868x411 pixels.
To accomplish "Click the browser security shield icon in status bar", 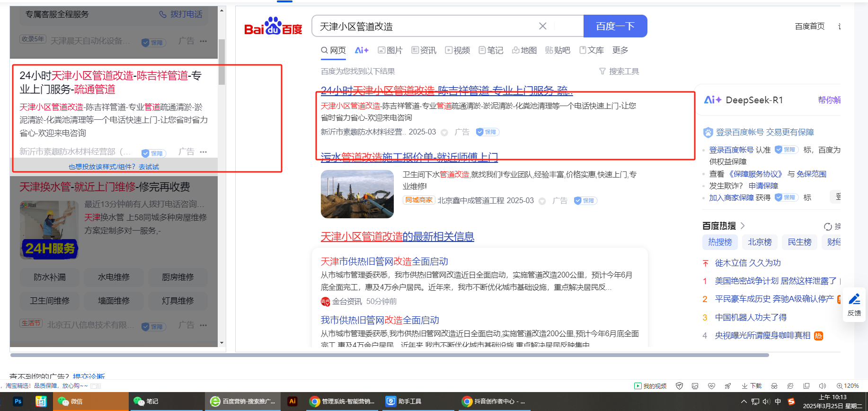I will coord(679,386).
